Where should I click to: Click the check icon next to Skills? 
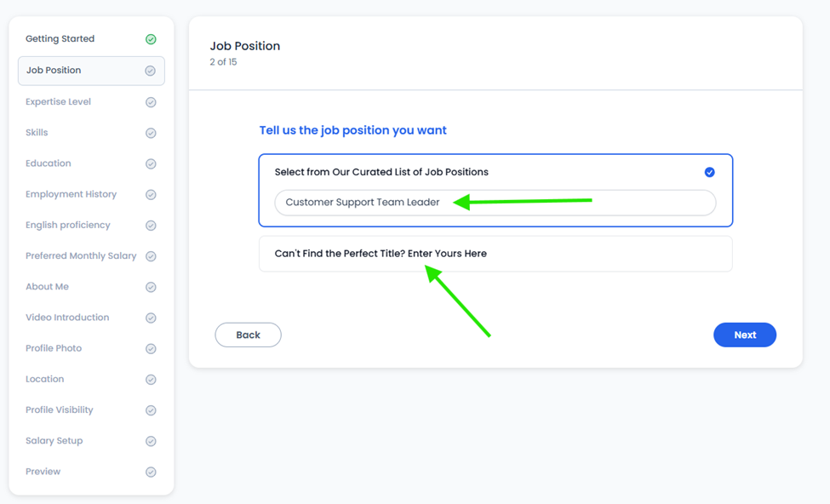tap(151, 133)
